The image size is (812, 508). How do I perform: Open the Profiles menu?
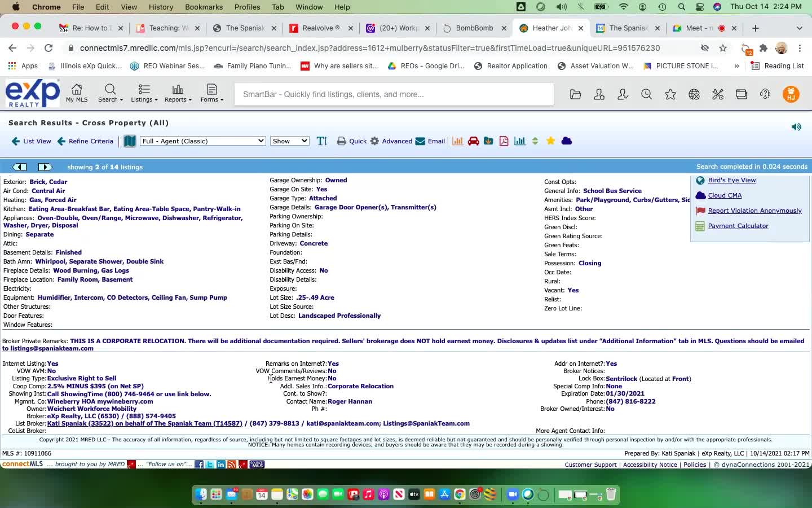pos(247,7)
